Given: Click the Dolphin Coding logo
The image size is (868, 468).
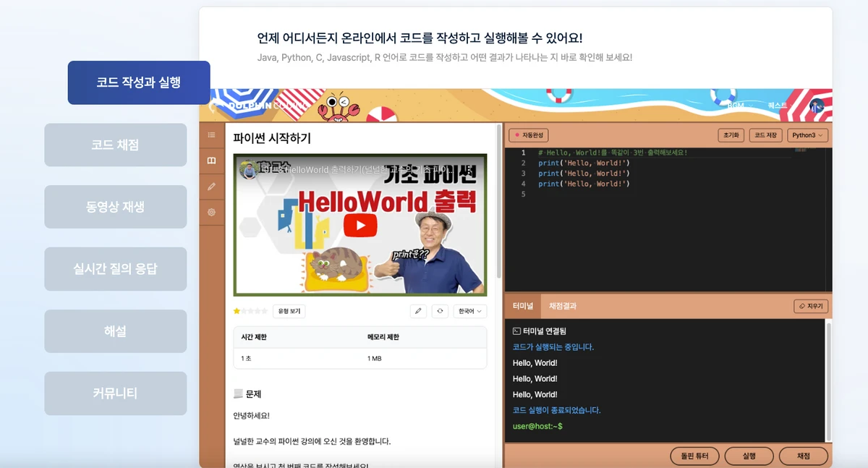Looking at the screenshot, I should 259,106.
